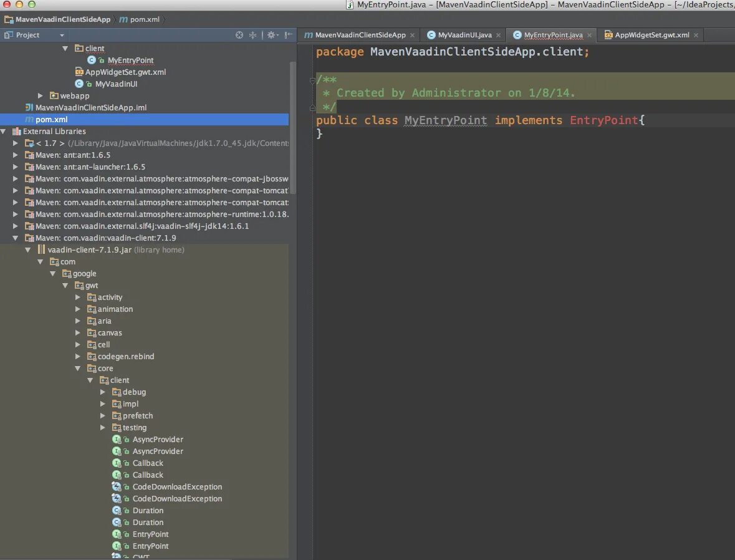This screenshot has height=560, width=735.
Task: Collapse External Libraries node
Action: tap(3, 132)
